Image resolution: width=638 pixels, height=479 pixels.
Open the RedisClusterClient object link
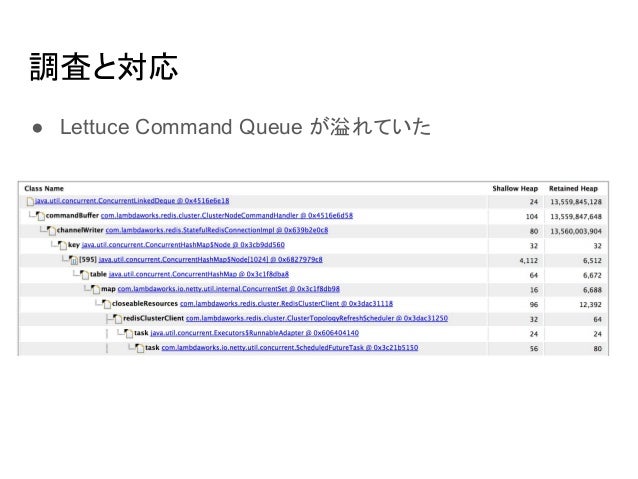[286, 303]
